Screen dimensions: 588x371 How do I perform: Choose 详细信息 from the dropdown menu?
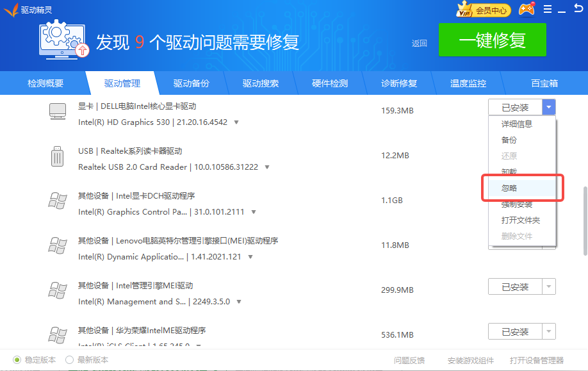point(516,124)
